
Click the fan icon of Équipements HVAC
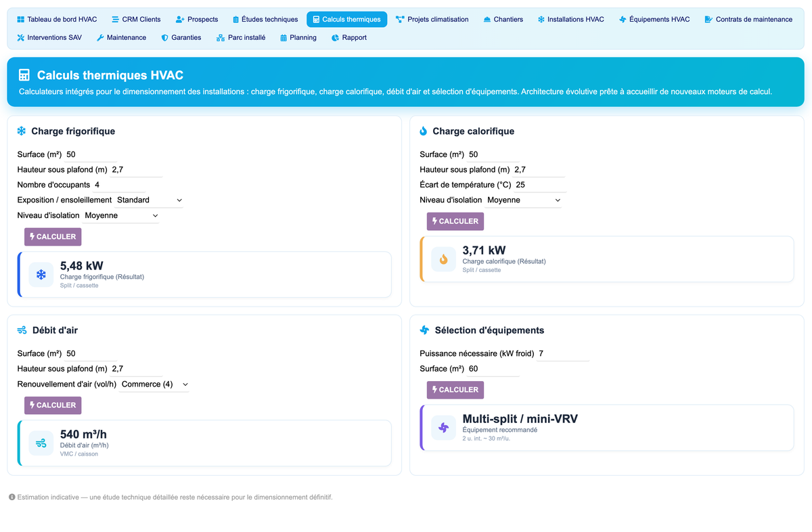[623, 20]
